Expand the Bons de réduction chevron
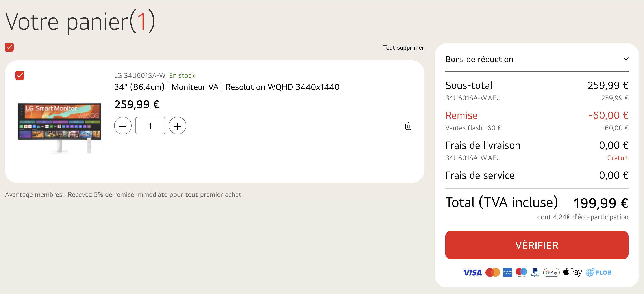This screenshot has width=644, height=294. coord(626,59)
